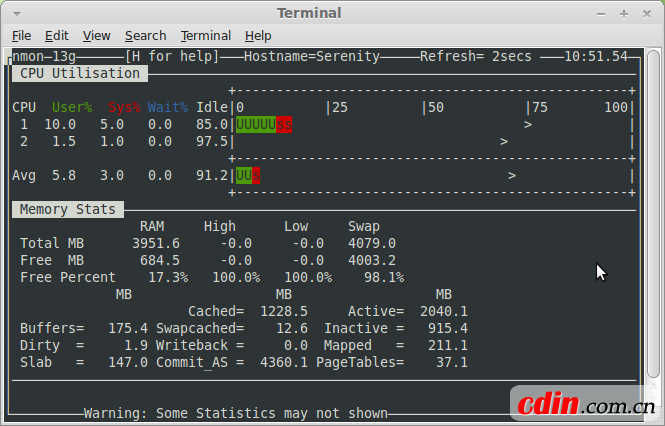
Task: Maximize the Terminal window
Action: click(x=623, y=14)
